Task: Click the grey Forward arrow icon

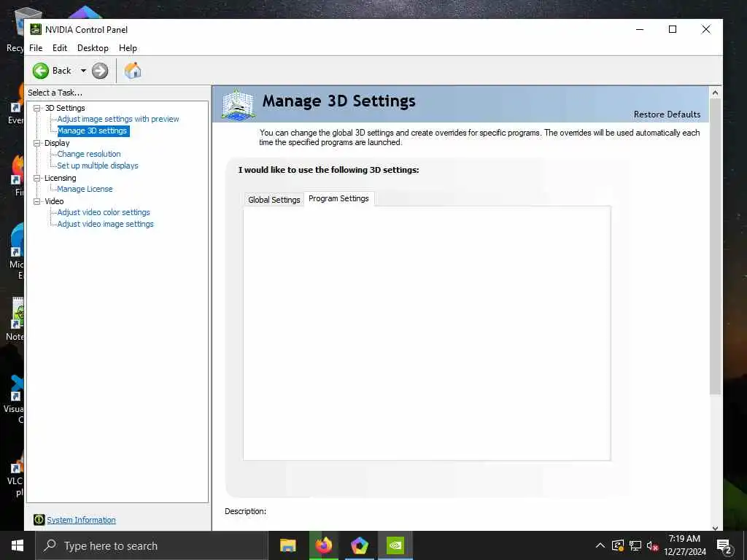Action: click(99, 71)
